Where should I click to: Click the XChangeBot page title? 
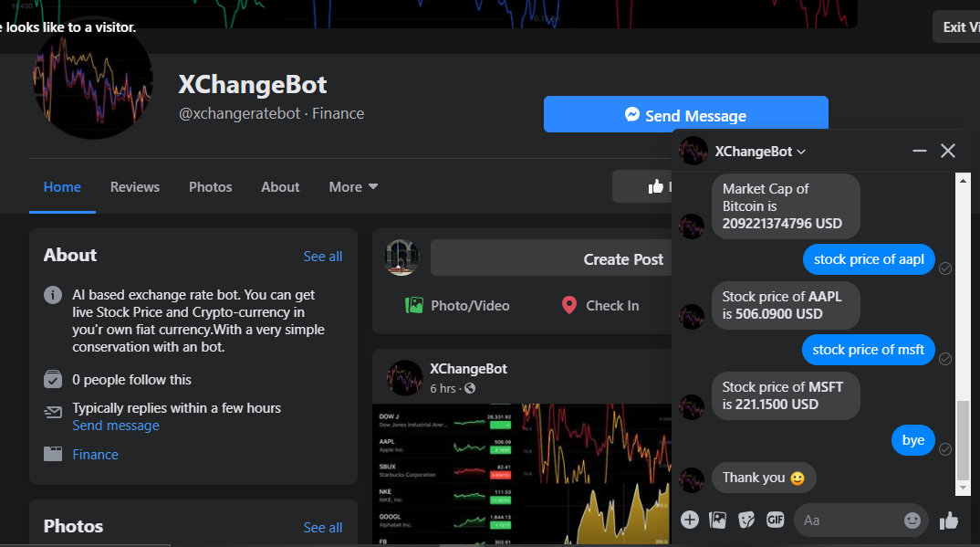[253, 84]
